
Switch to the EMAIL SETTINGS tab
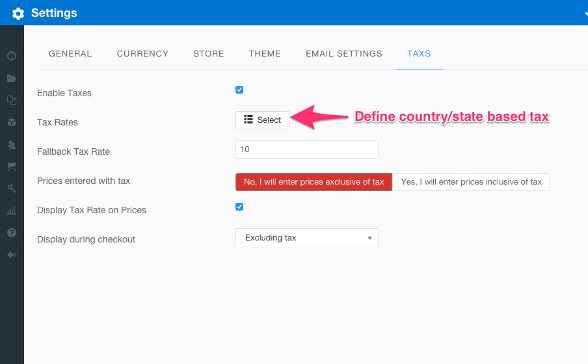point(344,53)
